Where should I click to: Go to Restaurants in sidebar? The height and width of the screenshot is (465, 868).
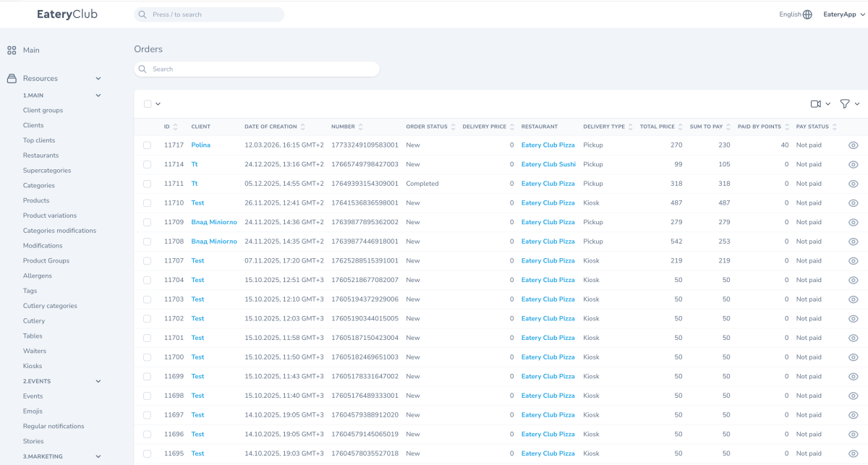(41, 155)
